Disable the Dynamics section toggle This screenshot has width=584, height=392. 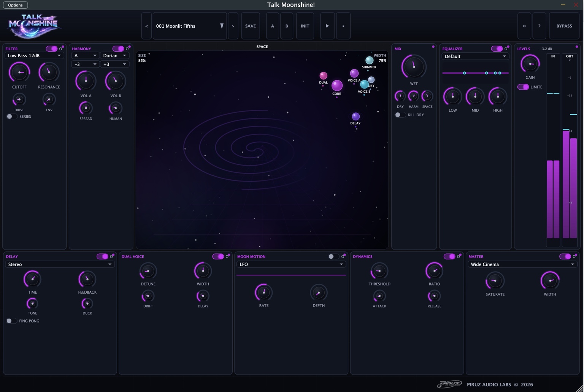[449, 256]
